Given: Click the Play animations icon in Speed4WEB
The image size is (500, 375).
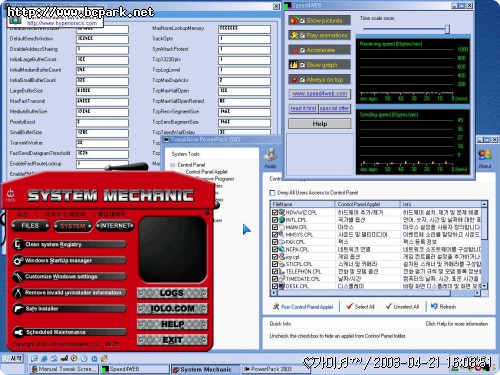Looking at the screenshot, I should 294,35.
